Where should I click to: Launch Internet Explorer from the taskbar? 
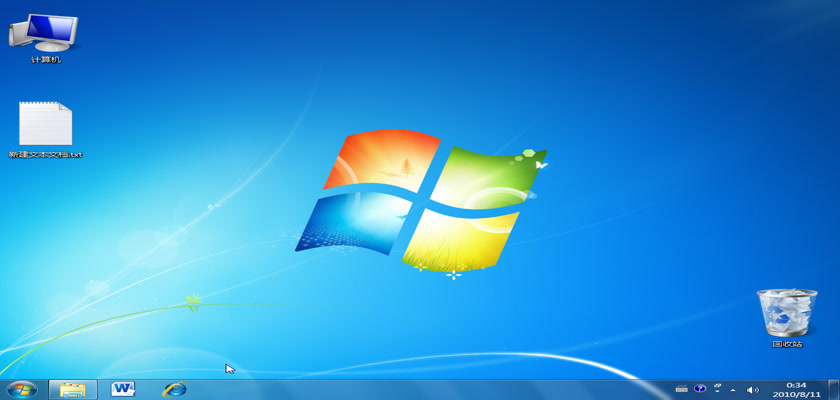175,389
